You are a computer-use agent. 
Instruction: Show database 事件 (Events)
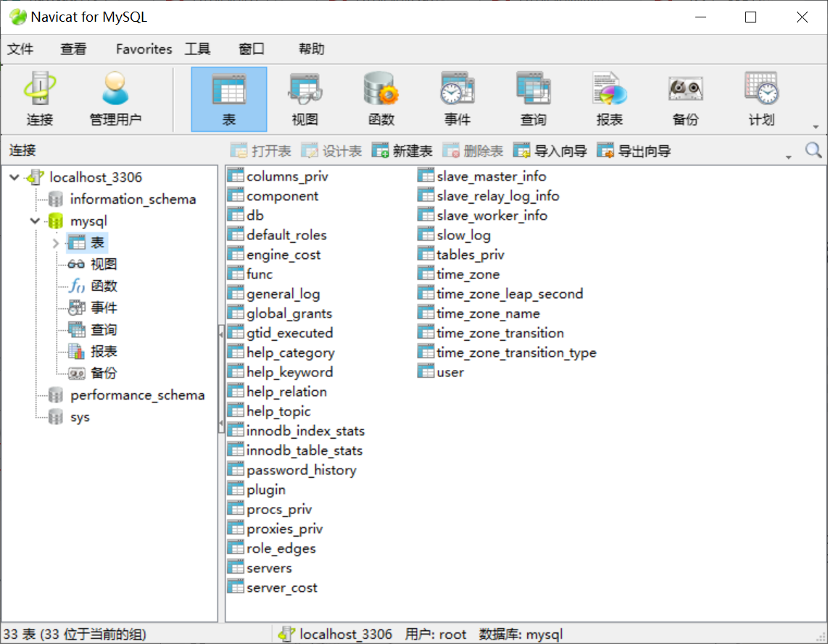[x=457, y=98]
